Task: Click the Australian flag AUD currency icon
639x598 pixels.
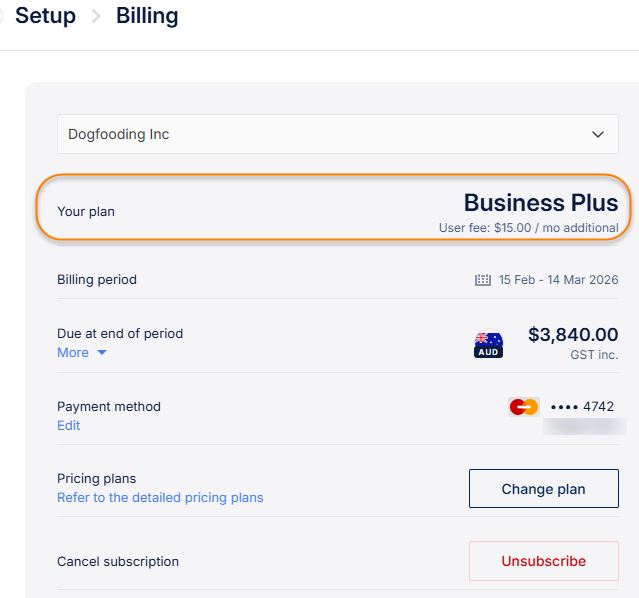Action: (x=488, y=345)
